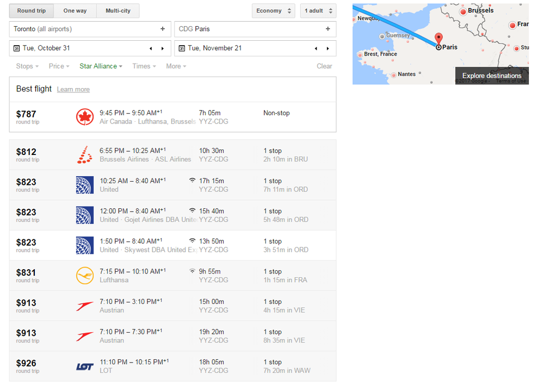Select the Round trip option
The width and height of the screenshot is (544, 392).
31,10
